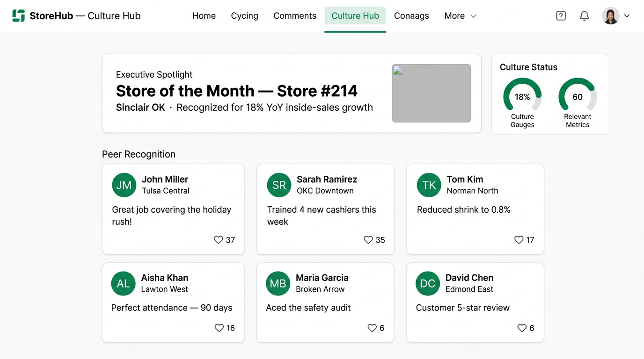This screenshot has height=359, width=644.
Task: Click the AL avatar circle
Action: 123,283
